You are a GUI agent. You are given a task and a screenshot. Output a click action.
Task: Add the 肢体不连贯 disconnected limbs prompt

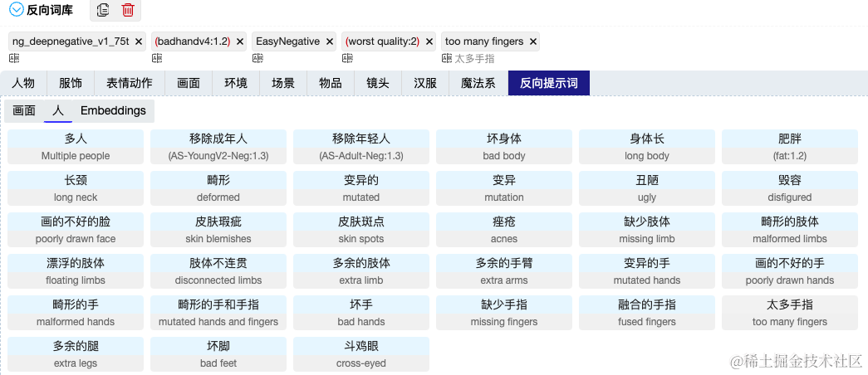[218, 271]
